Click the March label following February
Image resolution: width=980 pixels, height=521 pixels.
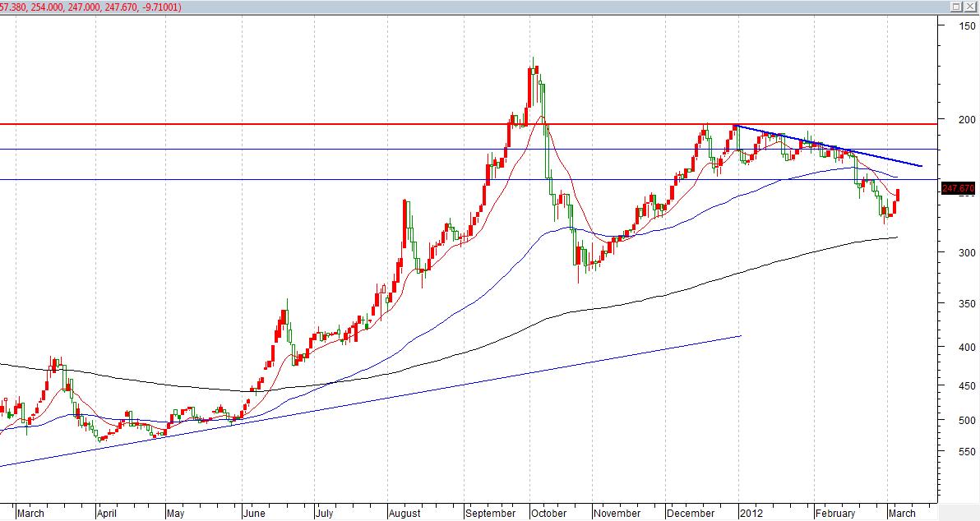[902, 514]
